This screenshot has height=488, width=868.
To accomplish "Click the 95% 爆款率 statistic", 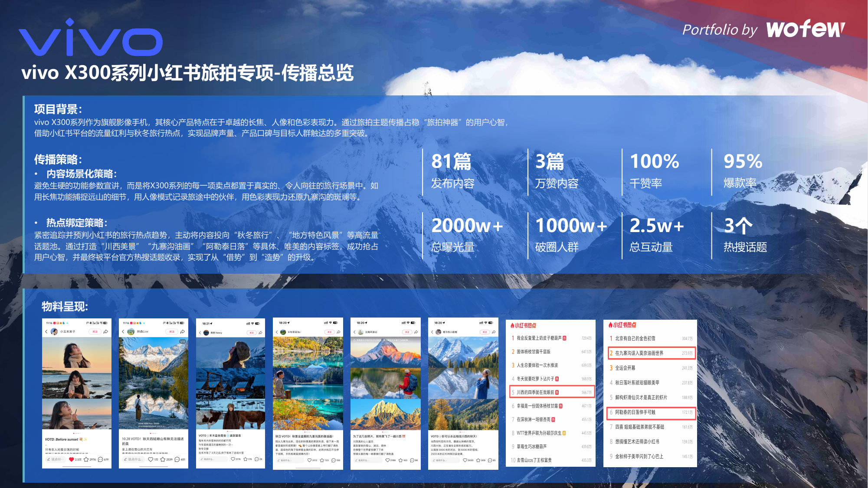I will (x=743, y=172).
